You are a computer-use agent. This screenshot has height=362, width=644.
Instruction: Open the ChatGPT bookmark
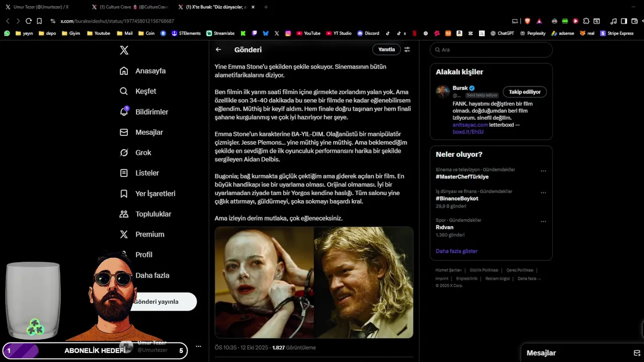point(502,33)
